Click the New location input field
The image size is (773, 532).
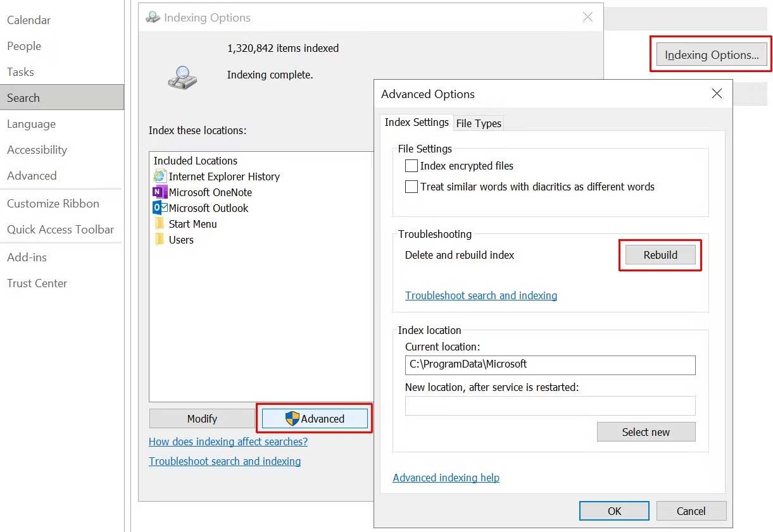coord(550,405)
